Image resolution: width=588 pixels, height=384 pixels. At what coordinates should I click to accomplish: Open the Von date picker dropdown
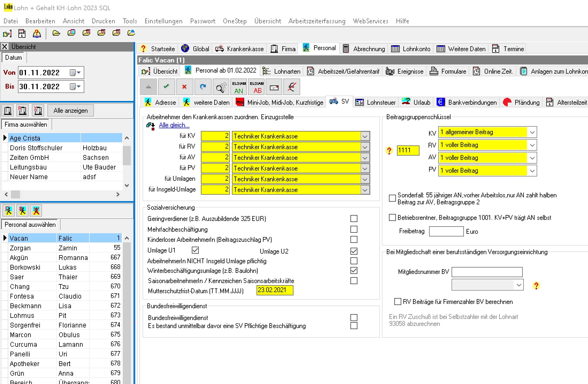click(x=75, y=73)
